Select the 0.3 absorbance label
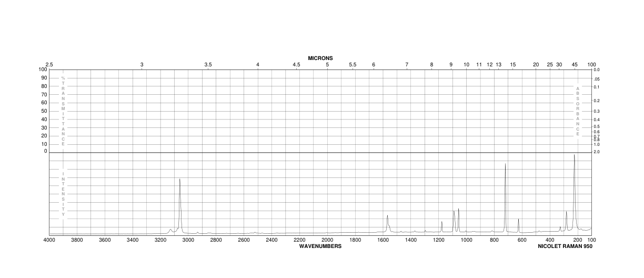Image resolution: width=644 pixels, height=278 pixels. click(596, 111)
